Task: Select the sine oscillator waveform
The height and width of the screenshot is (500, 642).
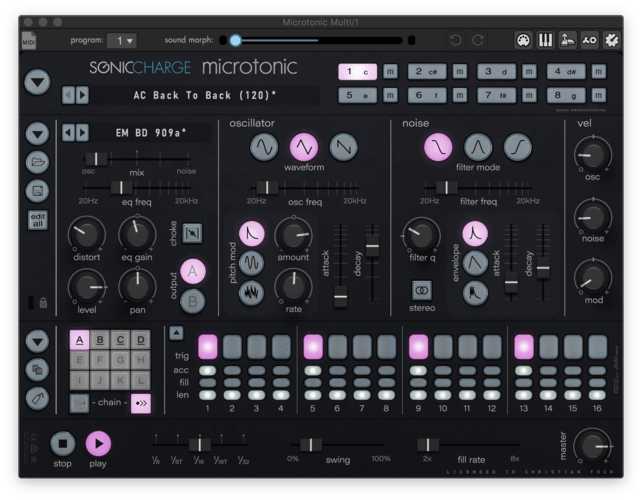Action: point(264,147)
